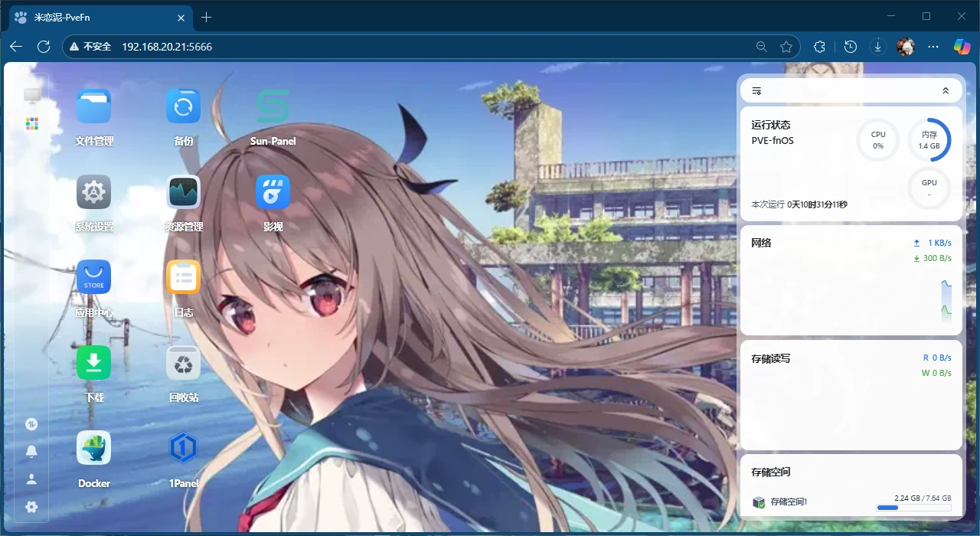Open the 影视 media app
The height and width of the screenshot is (536, 980).
(273, 192)
